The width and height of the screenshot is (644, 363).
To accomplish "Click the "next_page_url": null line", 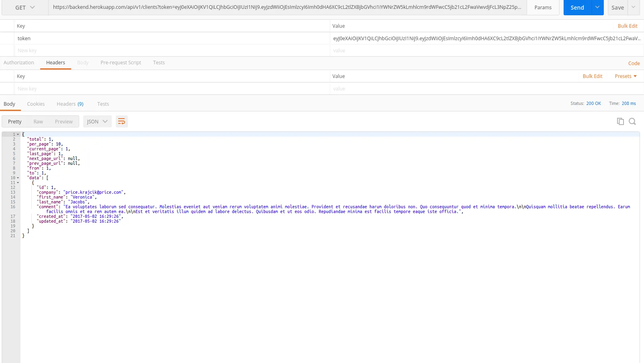I will [x=53, y=158].
